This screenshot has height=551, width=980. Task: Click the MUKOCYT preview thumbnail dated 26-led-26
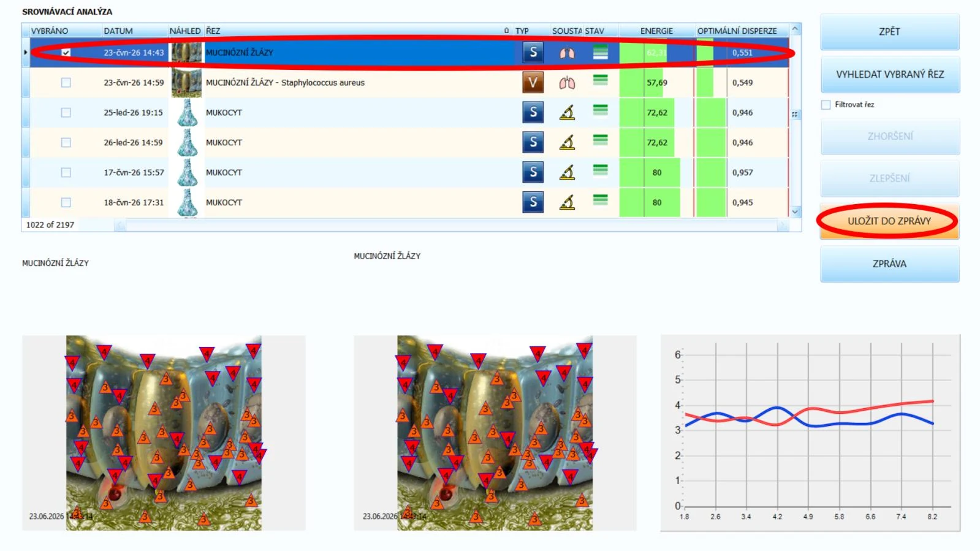point(187,142)
